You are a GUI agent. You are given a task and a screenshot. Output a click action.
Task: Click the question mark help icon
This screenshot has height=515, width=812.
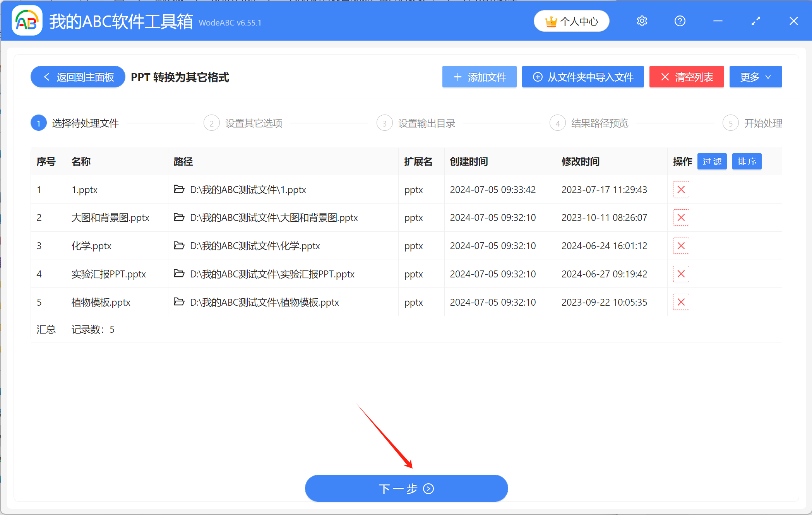(x=680, y=21)
